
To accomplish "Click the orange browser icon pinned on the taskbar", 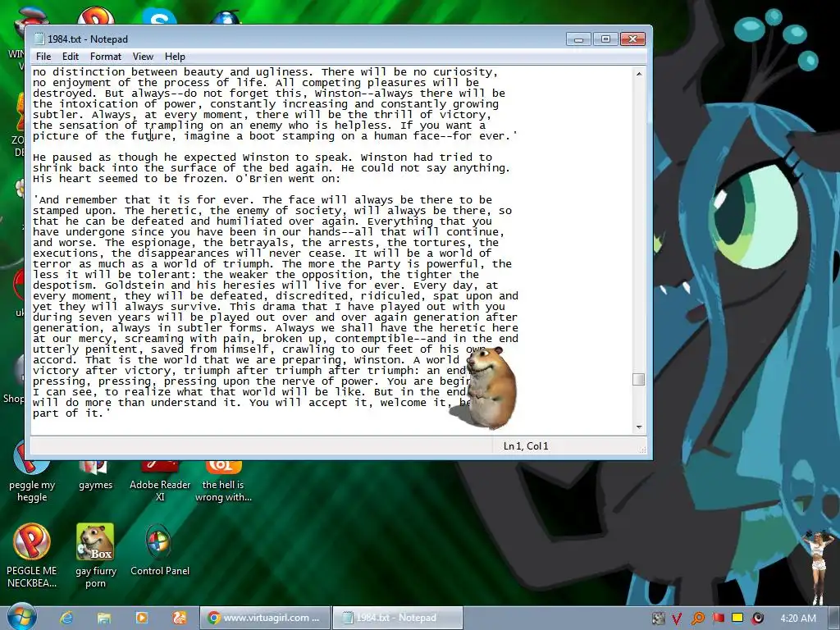I will pyautogui.click(x=180, y=618).
